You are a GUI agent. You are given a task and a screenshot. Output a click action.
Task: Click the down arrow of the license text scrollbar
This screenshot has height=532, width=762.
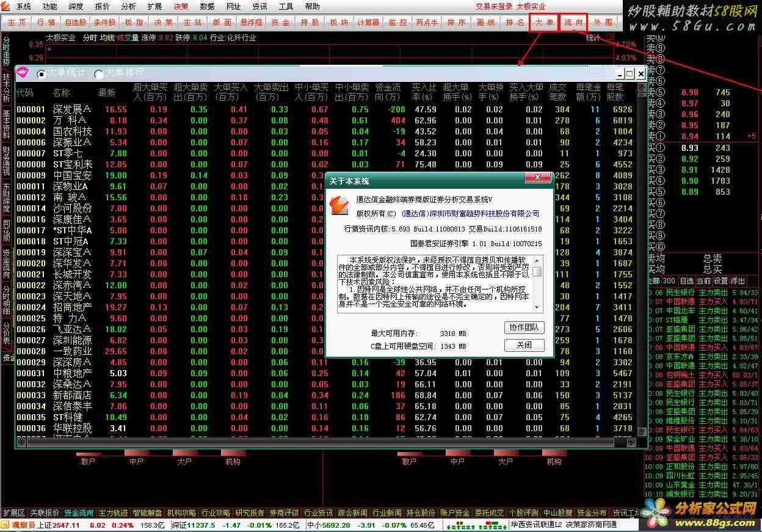click(x=537, y=308)
